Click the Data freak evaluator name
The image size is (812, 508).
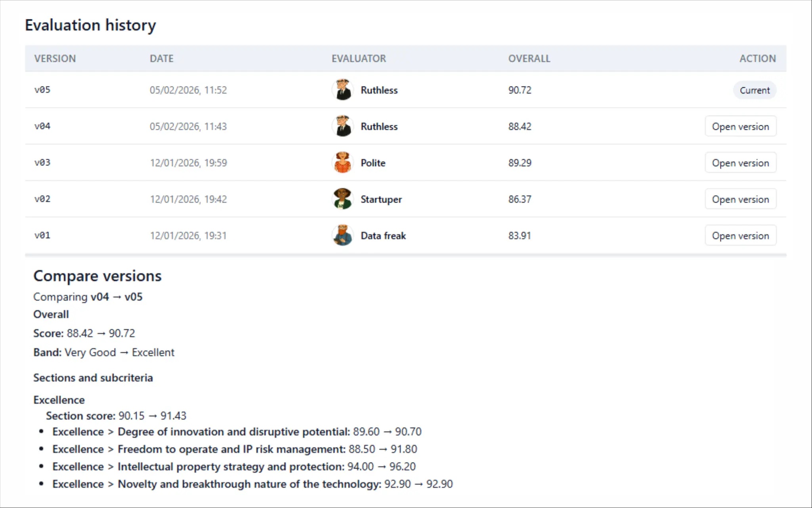[x=383, y=236]
